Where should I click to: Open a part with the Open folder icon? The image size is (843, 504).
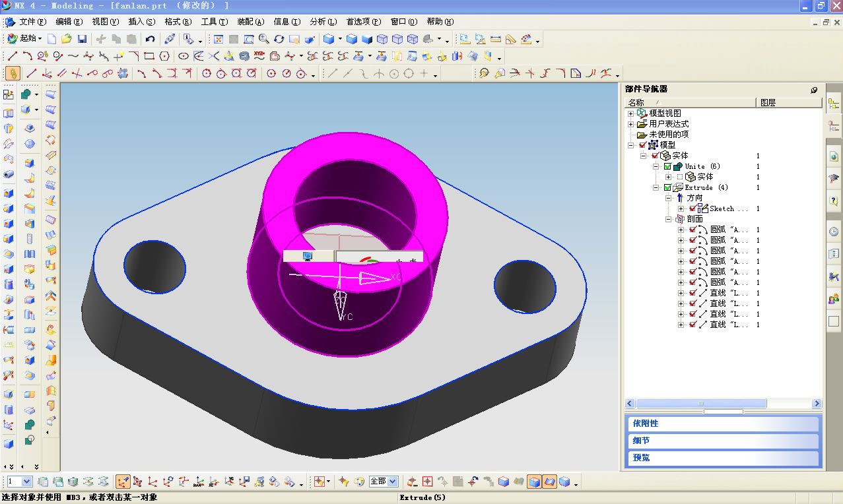point(67,40)
